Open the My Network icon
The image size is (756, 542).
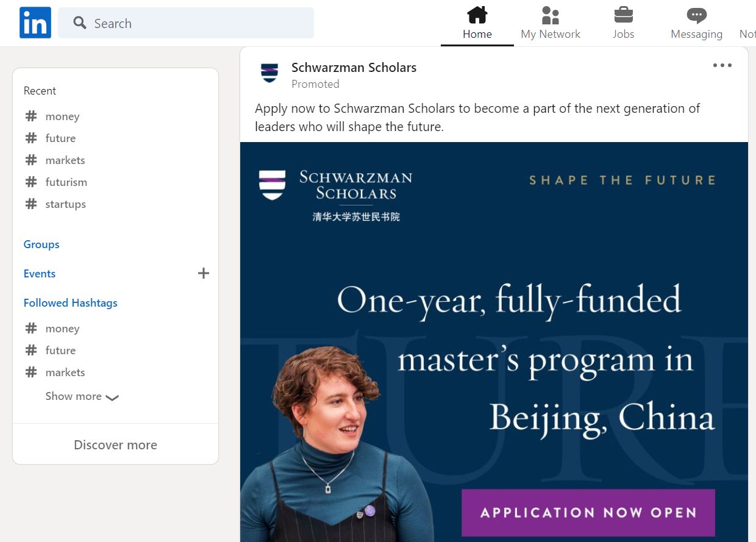click(550, 15)
